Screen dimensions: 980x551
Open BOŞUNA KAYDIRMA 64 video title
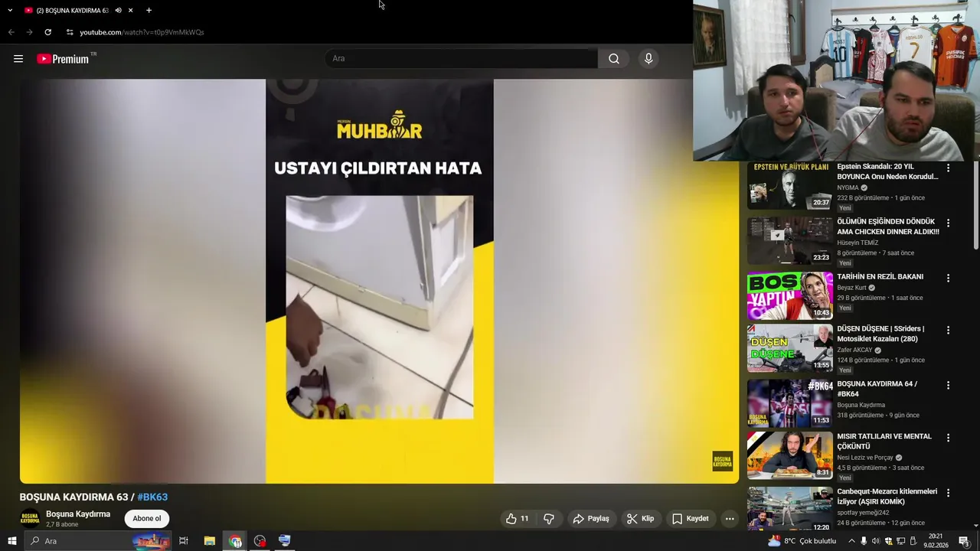click(x=877, y=389)
